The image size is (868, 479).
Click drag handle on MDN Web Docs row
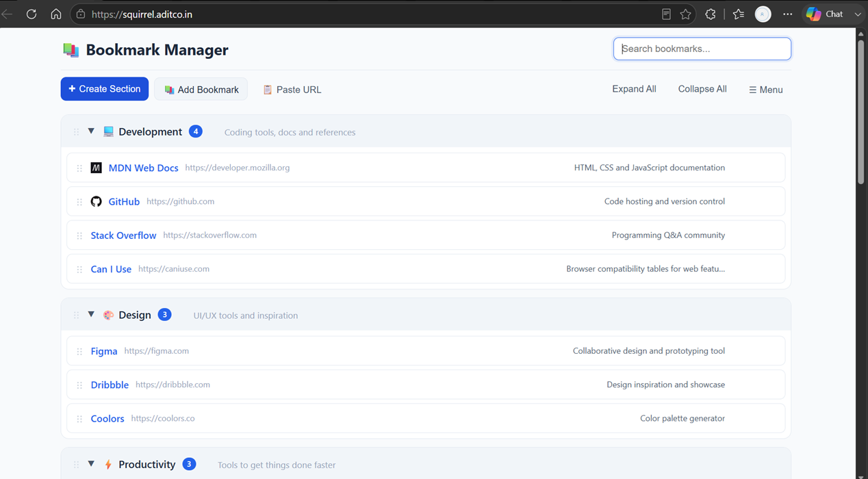click(x=79, y=168)
